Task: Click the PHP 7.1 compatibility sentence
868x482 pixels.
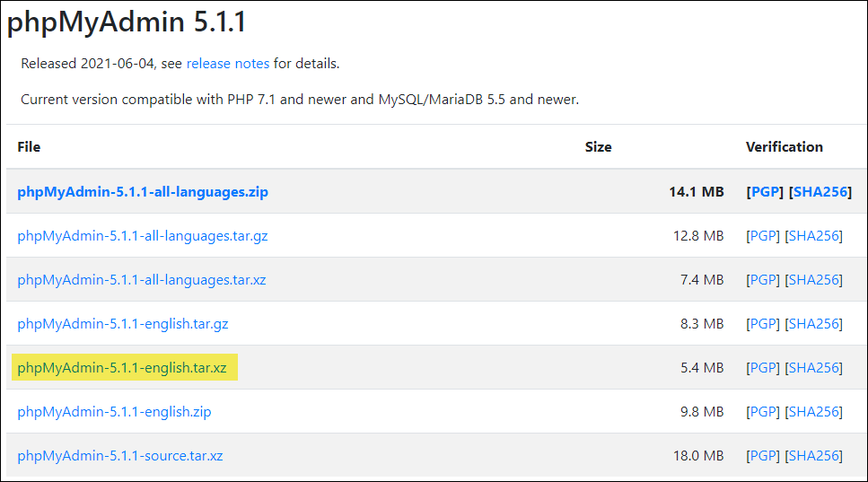Action: tap(300, 100)
